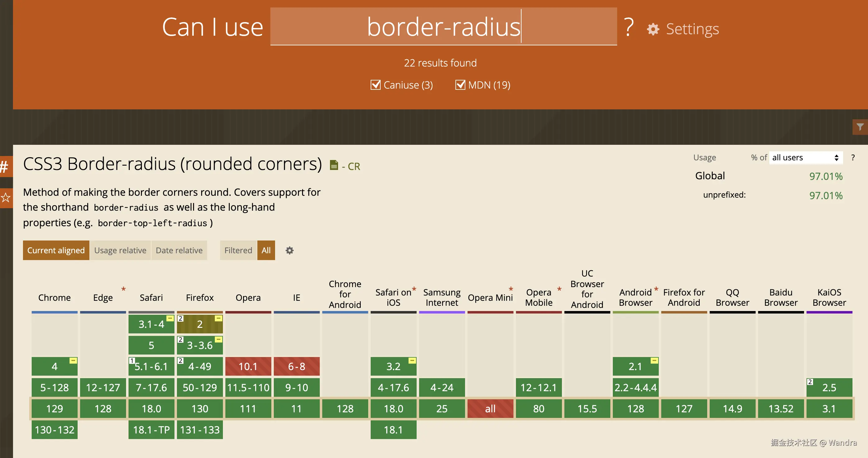Click the Firefox 131-133 cell
This screenshot has height=458, width=868.
point(200,430)
